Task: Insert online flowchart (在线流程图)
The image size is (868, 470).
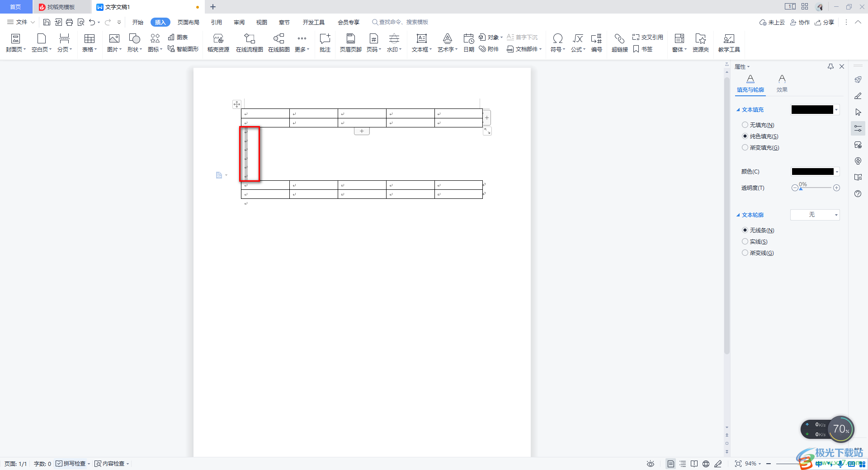Action: (x=250, y=43)
